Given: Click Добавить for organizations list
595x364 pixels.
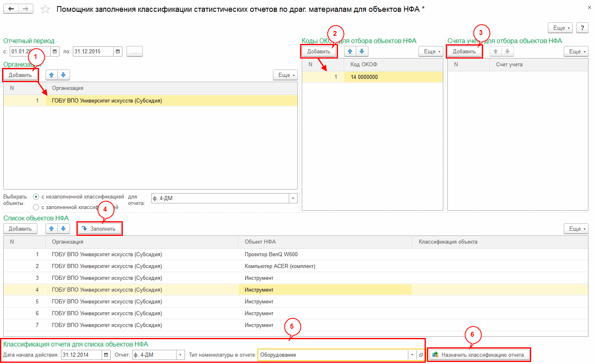Looking at the screenshot, I should coord(20,75).
